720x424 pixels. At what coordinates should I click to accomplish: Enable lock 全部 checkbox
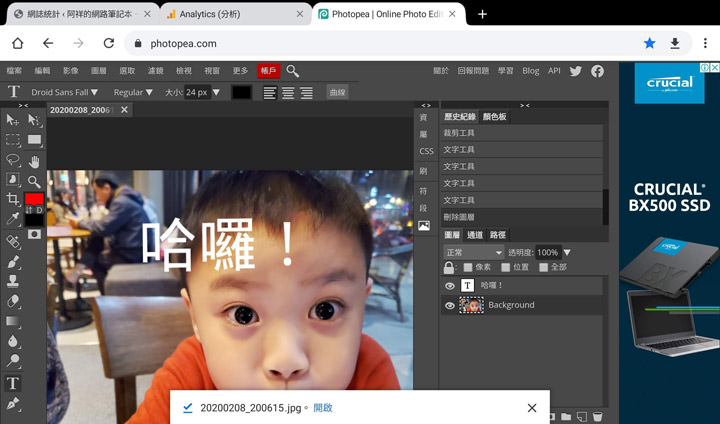coord(544,267)
